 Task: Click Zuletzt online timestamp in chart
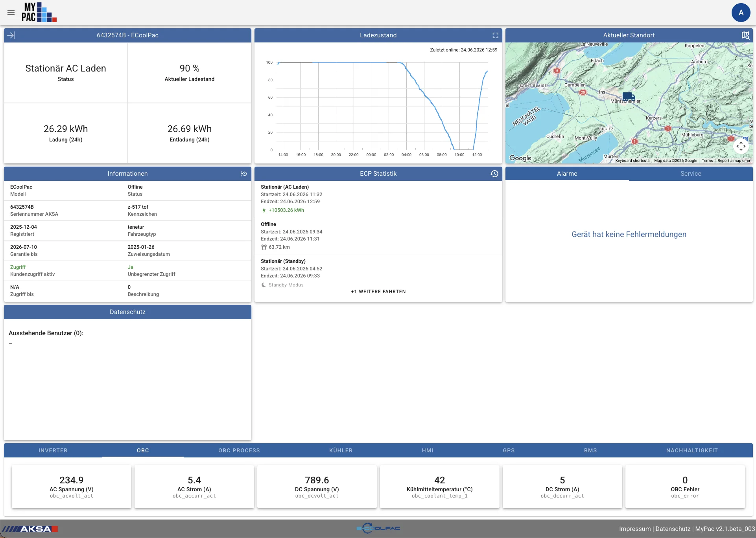463,50
